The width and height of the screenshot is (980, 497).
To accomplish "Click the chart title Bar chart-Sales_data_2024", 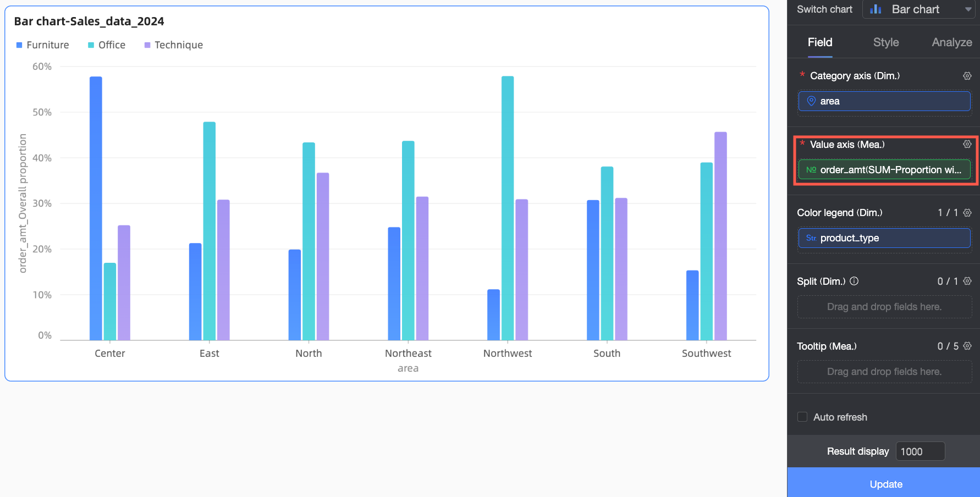I will point(89,21).
